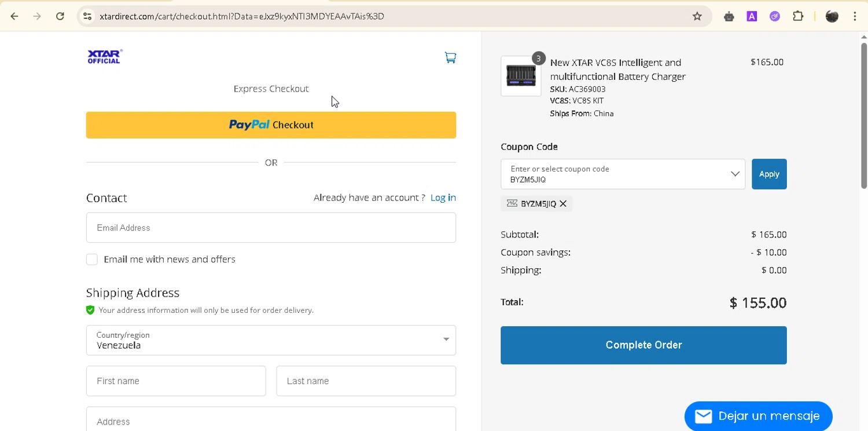This screenshot has height=431, width=868.
Task: Click the 'SKU: AC369003' text
Action: 578,89
